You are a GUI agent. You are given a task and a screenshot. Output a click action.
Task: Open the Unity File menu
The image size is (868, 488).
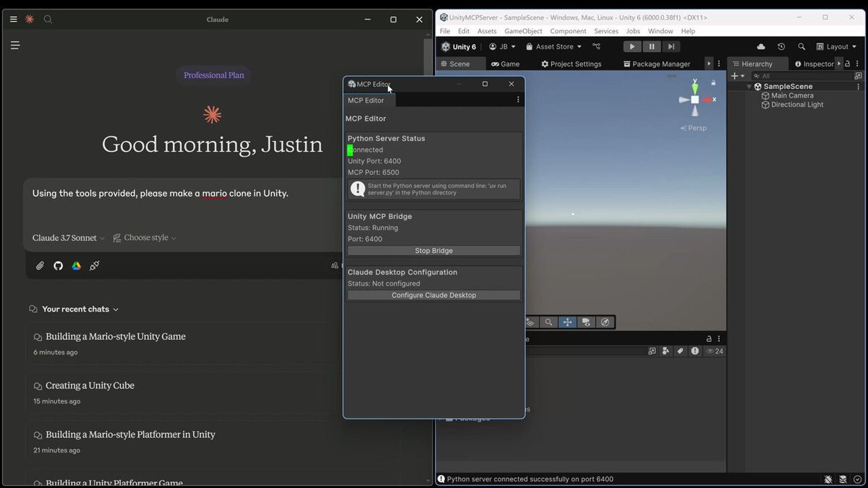[x=445, y=31]
